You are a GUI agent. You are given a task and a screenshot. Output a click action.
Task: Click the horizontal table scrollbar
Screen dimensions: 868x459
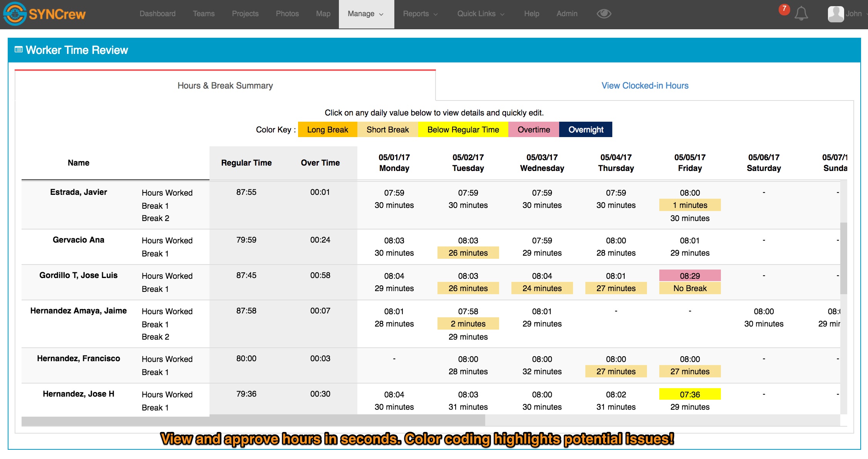253,420
